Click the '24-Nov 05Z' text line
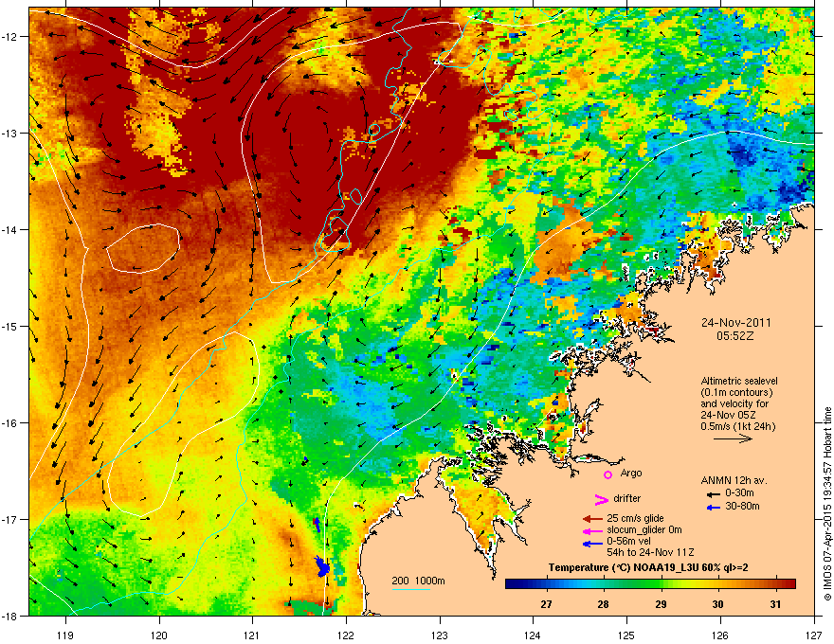This screenshot has height=644, width=834. (x=726, y=415)
